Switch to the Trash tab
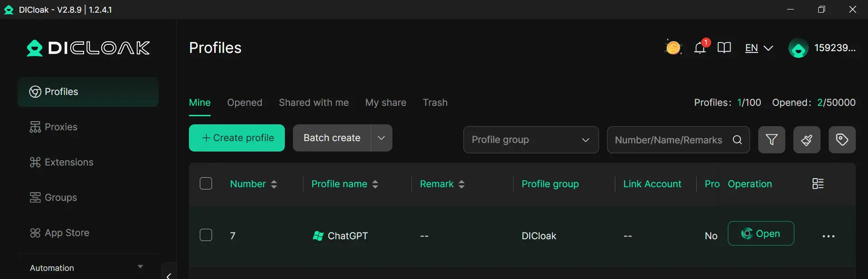Screen dimensions: 868x279 [435, 103]
